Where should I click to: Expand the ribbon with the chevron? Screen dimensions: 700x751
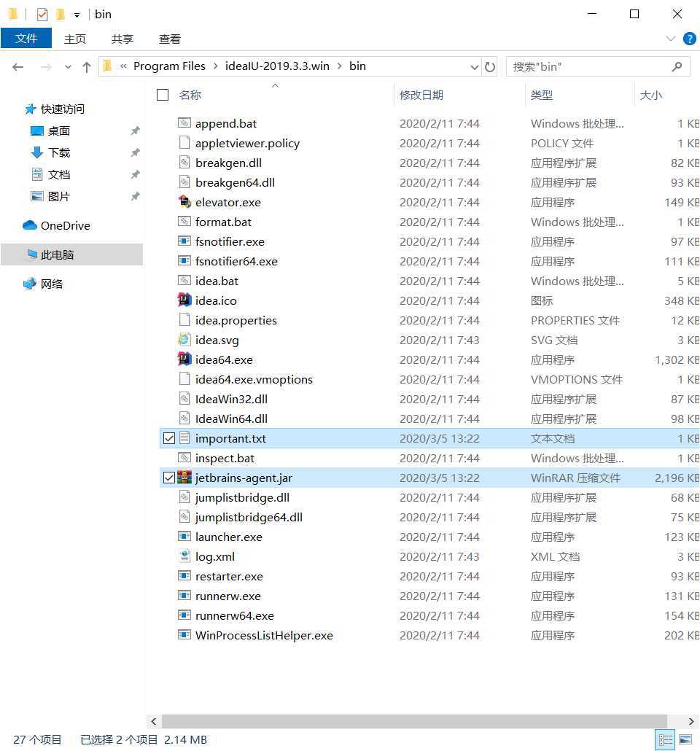[x=670, y=39]
